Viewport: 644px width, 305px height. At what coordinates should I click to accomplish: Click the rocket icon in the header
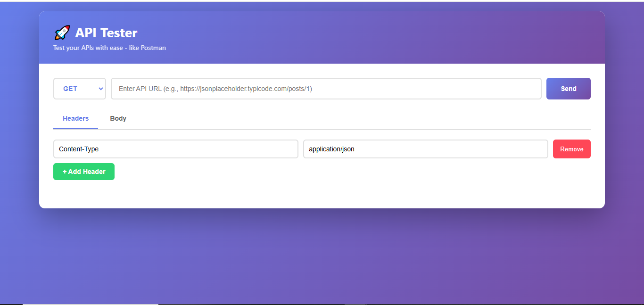coord(62,32)
